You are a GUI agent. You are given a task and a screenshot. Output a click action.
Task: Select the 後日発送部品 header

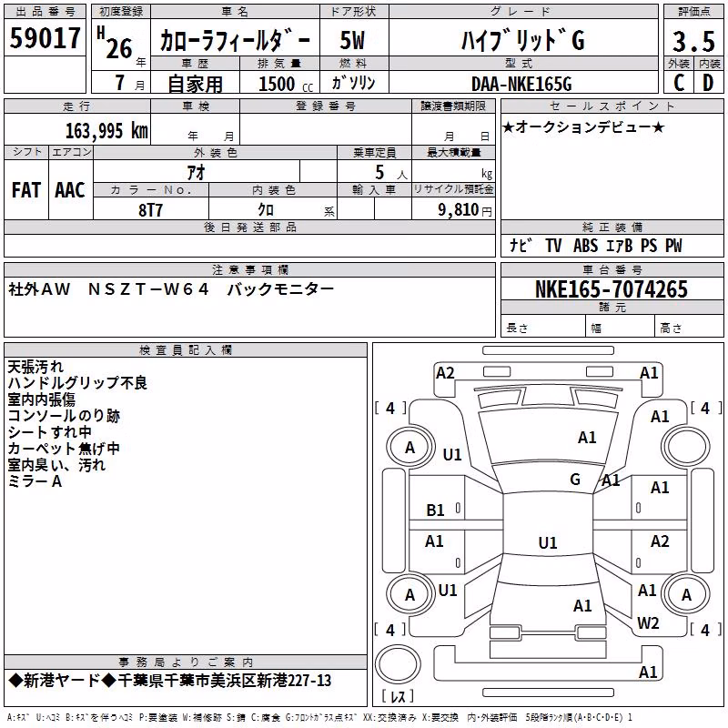[x=249, y=227]
